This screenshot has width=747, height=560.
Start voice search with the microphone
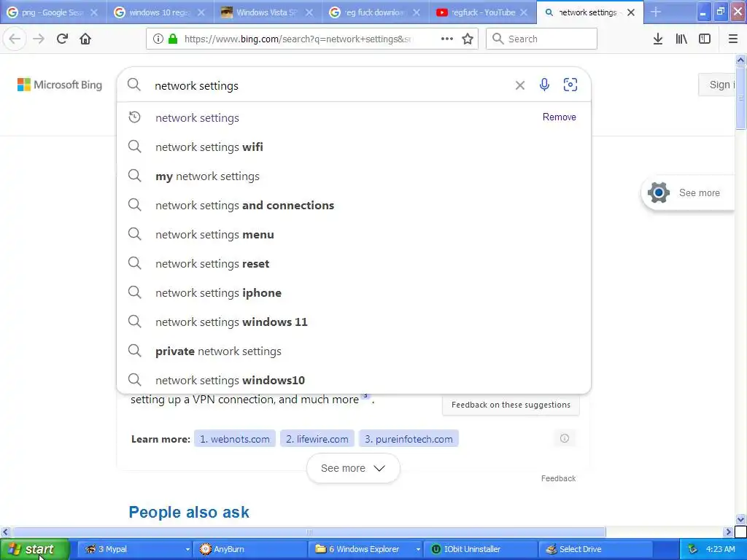(544, 85)
